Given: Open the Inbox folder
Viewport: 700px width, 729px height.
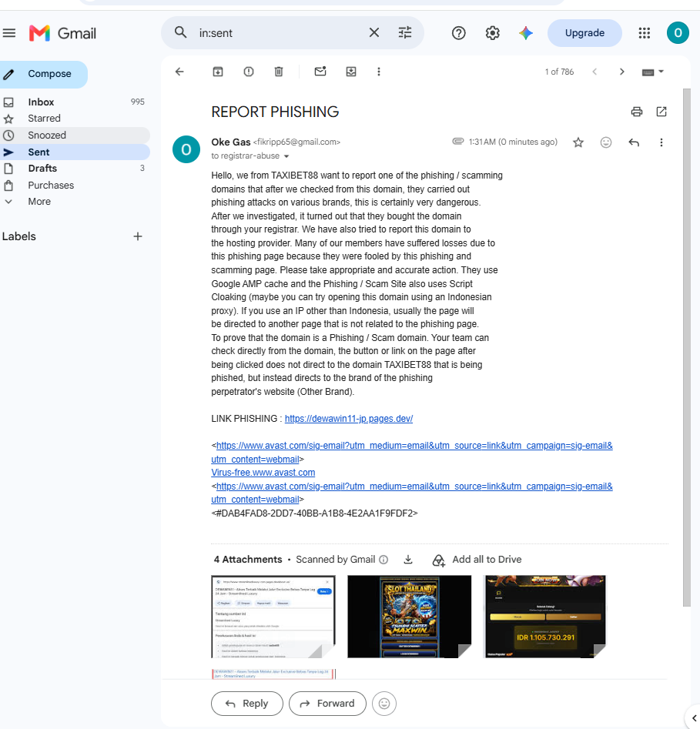Looking at the screenshot, I should tap(75, 102).
